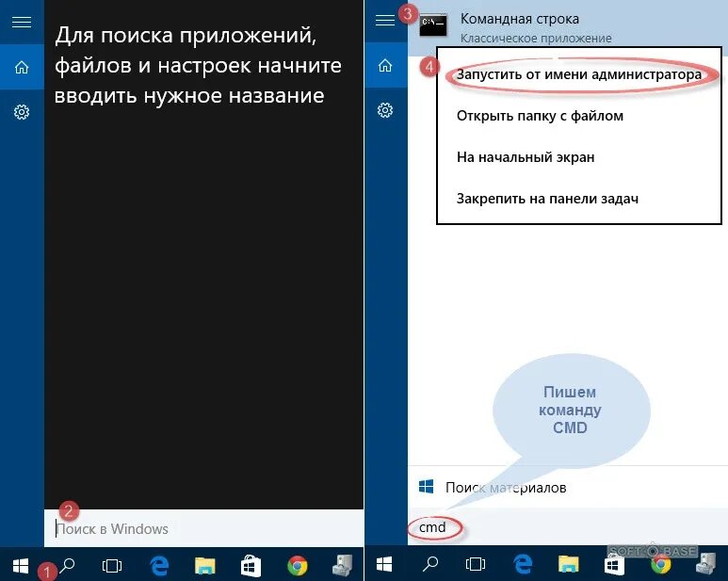The height and width of the screenshot is (581, 728).
Task: Open Task View on left taskbar
Action: point(111,566)
